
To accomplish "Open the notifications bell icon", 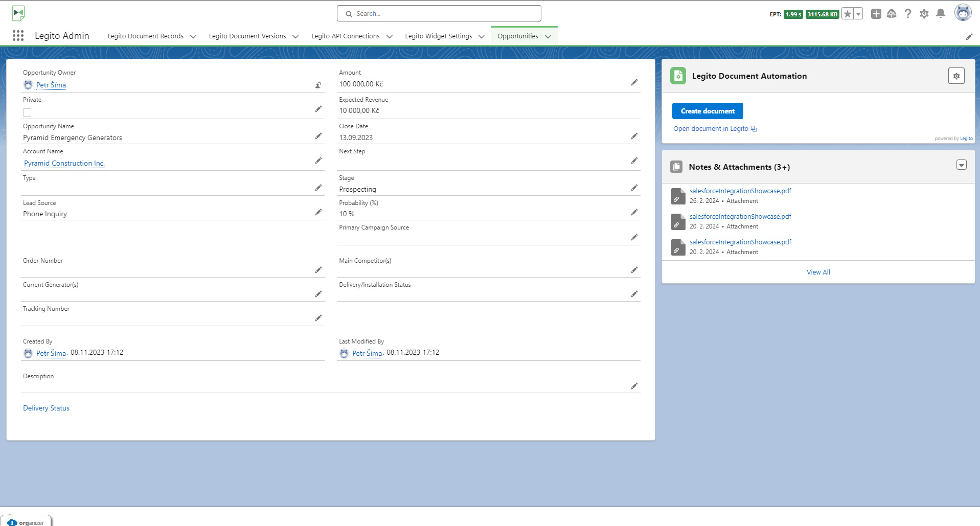I will point(941,13).
